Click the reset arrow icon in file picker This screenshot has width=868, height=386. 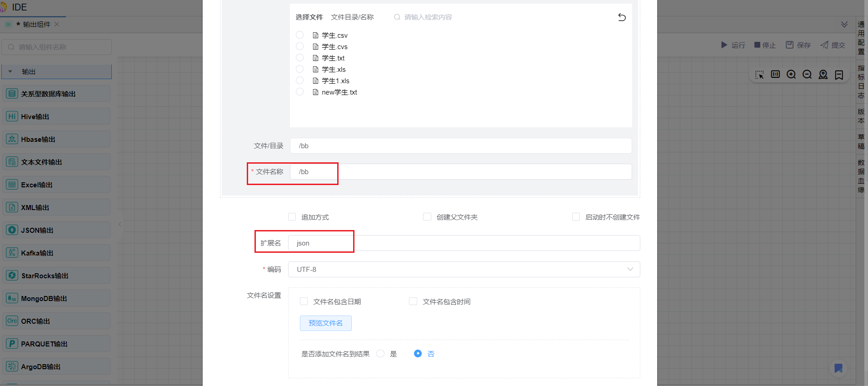pos(622,17)
